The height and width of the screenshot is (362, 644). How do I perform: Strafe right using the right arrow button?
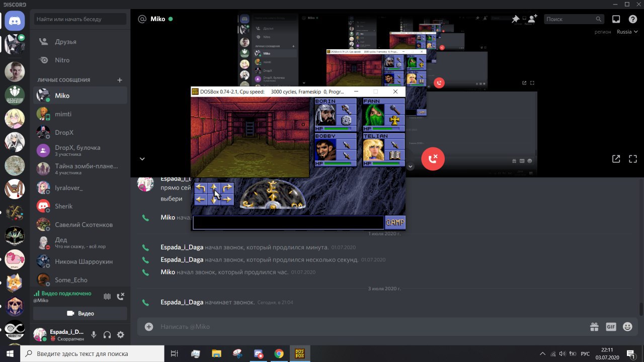(227, 200)
